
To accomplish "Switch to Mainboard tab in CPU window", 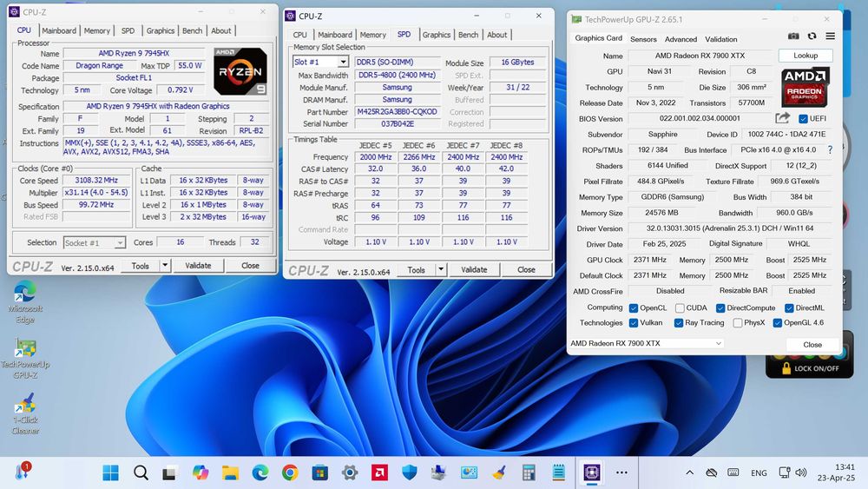I will [x=59, y=30].
